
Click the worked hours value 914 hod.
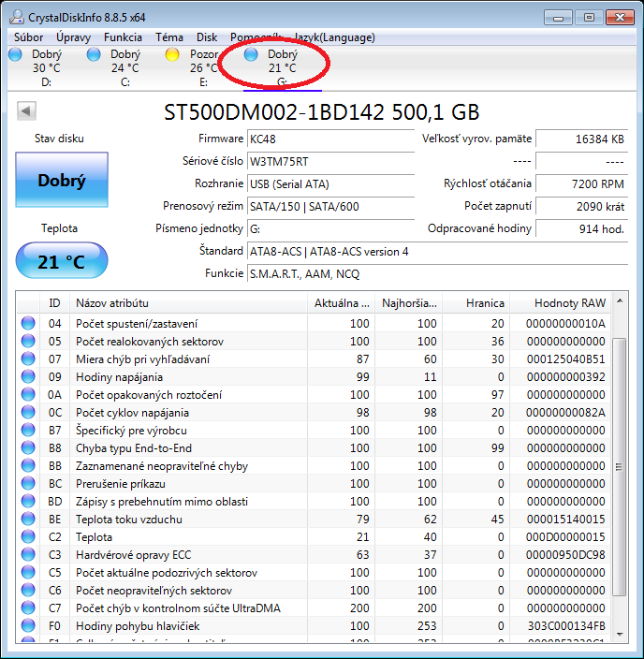pyautogui.click(x=582, y=229)
